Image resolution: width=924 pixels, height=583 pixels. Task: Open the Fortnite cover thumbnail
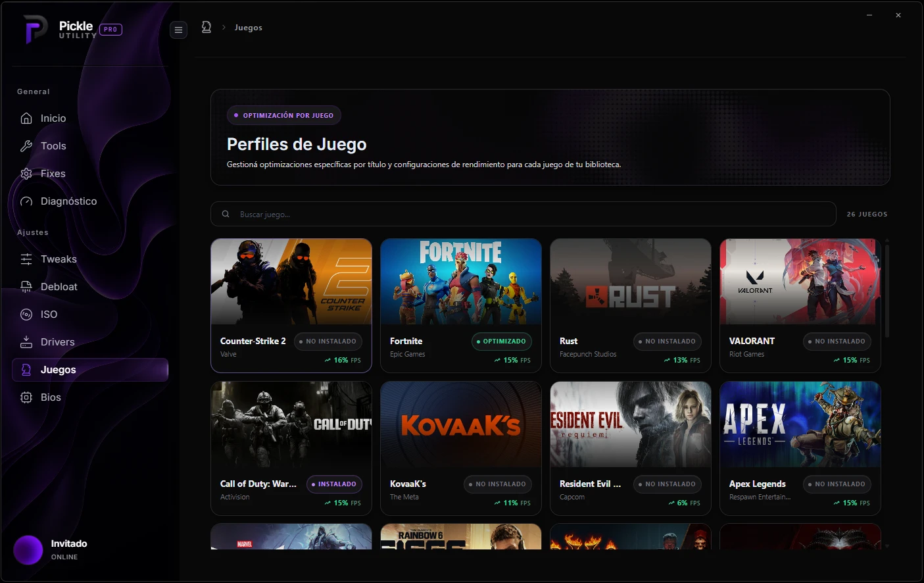[461, 282]
